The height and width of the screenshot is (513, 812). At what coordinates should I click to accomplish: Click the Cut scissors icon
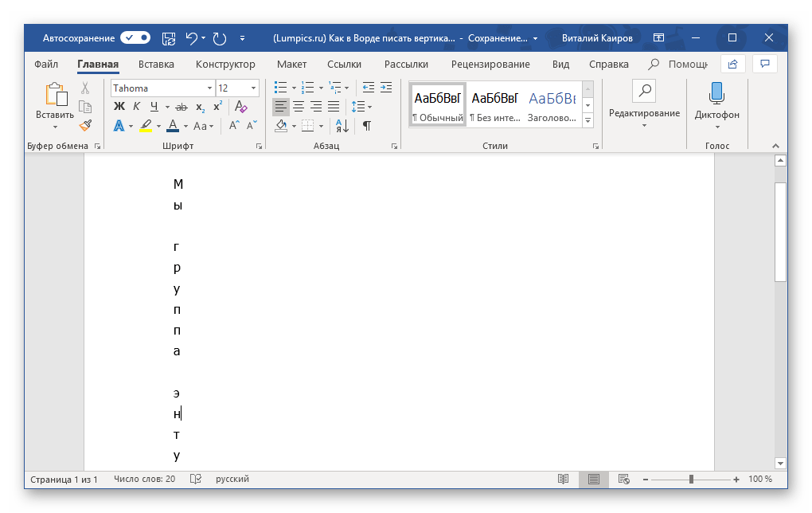[x=85, y=88]
